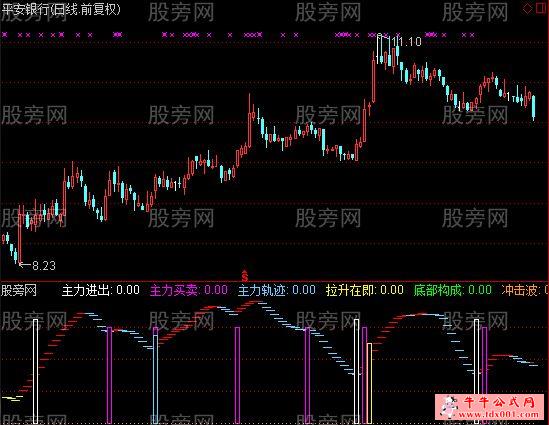Image resolution: width=549 pixels, height=425 pixels.
Task: Select the 主力买卖 indicator label
Action: pyautogui.click(x=189, y=290)
